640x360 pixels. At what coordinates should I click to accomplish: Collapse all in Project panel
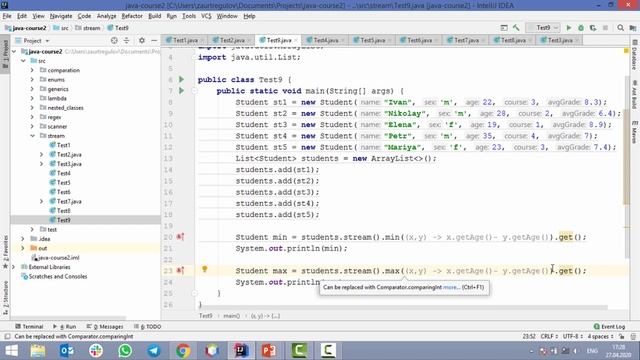(127, 40)
